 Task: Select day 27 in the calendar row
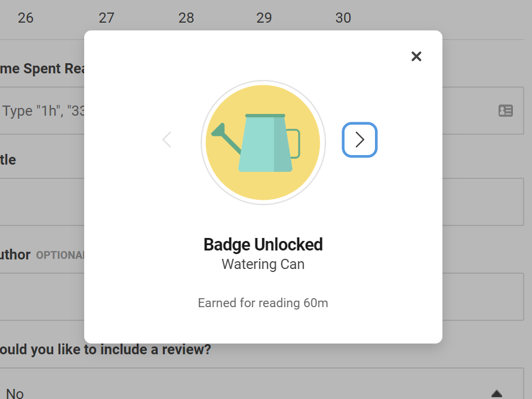106,18
